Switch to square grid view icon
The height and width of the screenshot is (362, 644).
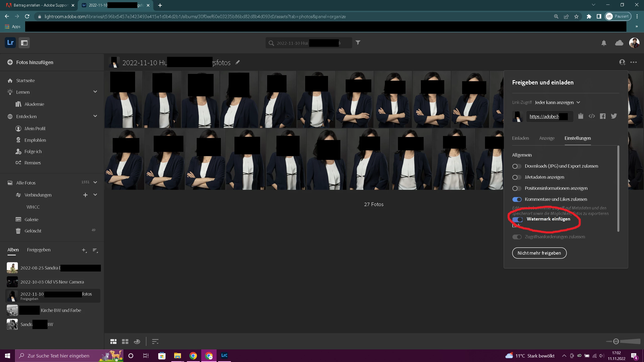tap(125, 341)
